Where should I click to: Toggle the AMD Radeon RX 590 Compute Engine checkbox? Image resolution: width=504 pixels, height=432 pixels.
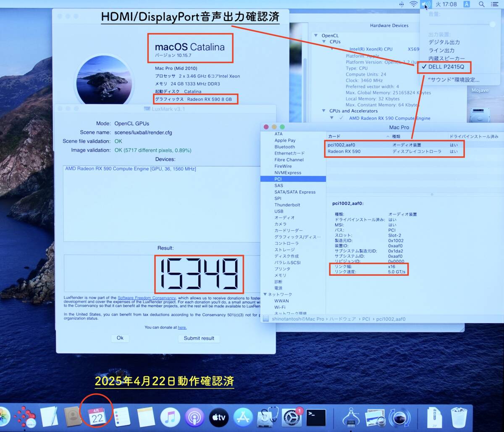tap(341, 118)
